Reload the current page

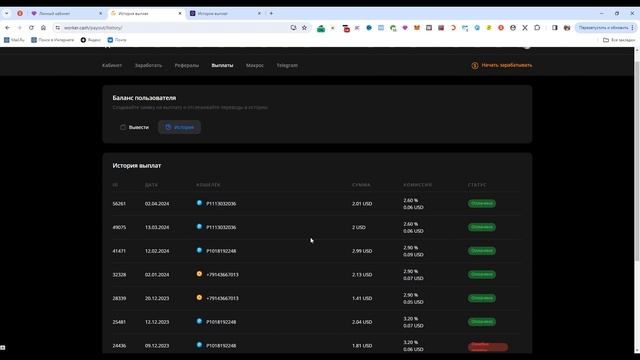31,28
